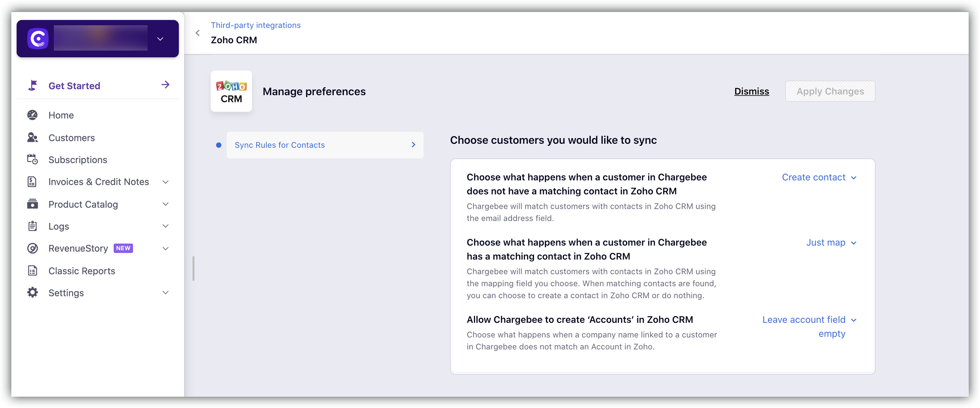Image resolution: width=980 pixels, height=408 pixels.
Task: Click the Subscriptions calendar-clock icon
Action: click(x=32, y=159)
